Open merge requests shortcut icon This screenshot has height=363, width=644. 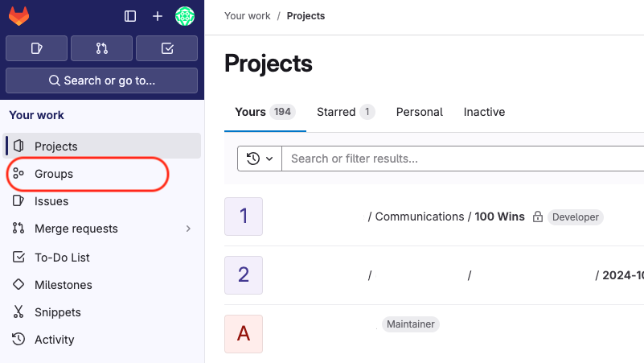[x=101, y=48]
